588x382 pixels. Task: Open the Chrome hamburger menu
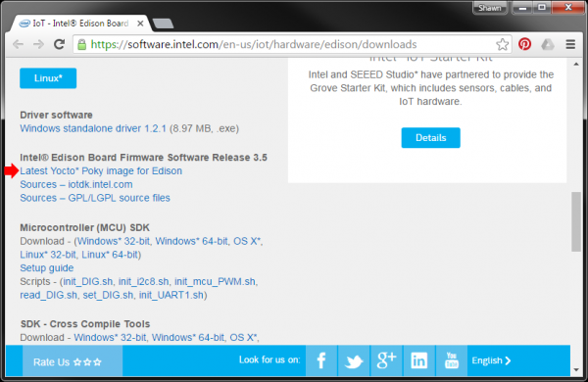570,45
